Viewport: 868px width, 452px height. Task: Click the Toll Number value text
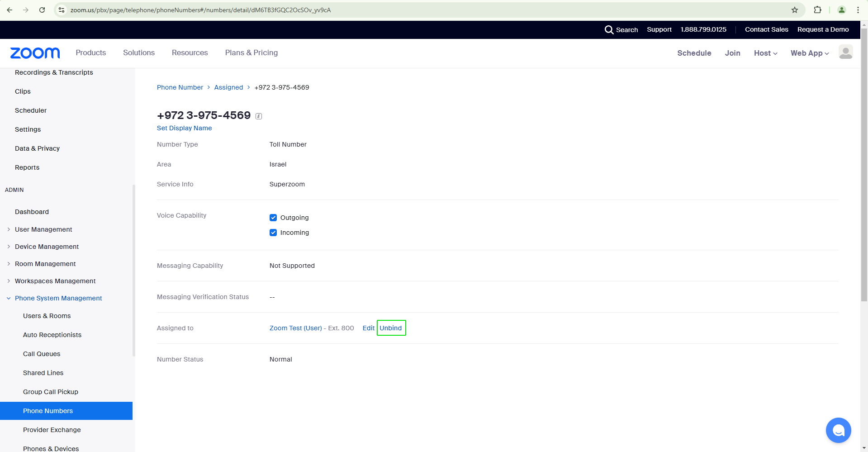(288, 144)
